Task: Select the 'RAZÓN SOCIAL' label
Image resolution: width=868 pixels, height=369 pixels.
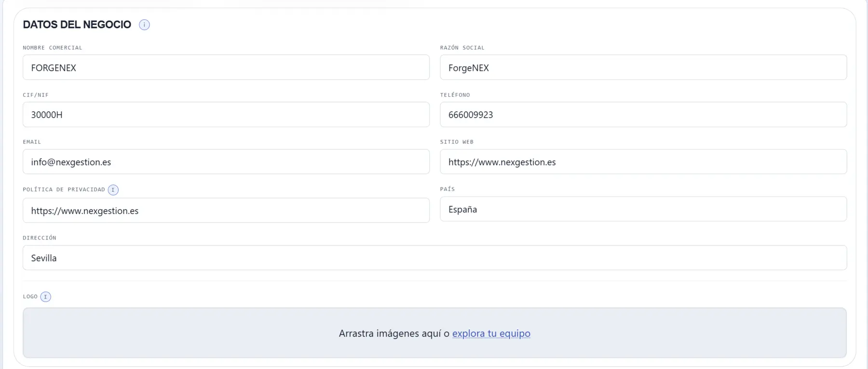Action: (462, 48)
